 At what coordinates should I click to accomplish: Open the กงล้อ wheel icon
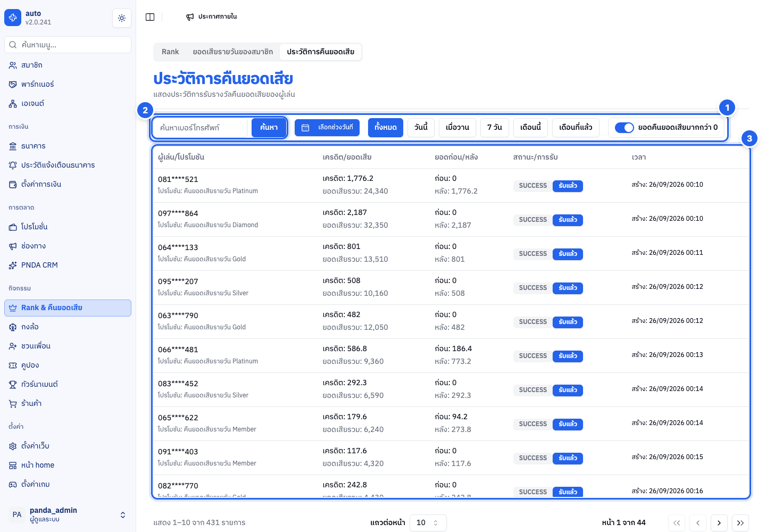[13, 327]
